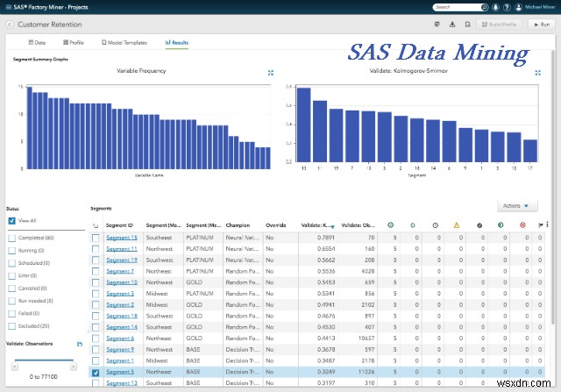Click the yellow warning triangle column icon
Viewport: 561px width, 392px height.
(x=457, y=225)
